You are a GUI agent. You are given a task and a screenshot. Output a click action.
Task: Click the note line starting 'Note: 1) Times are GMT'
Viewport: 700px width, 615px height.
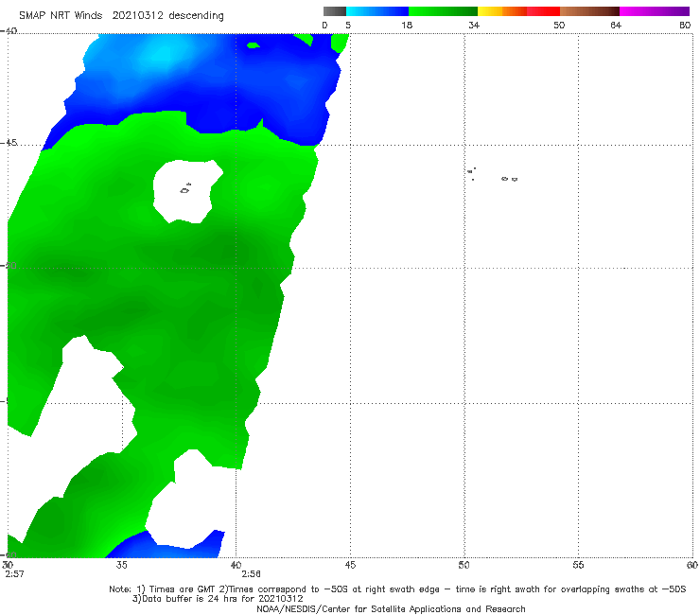point(397,589)
